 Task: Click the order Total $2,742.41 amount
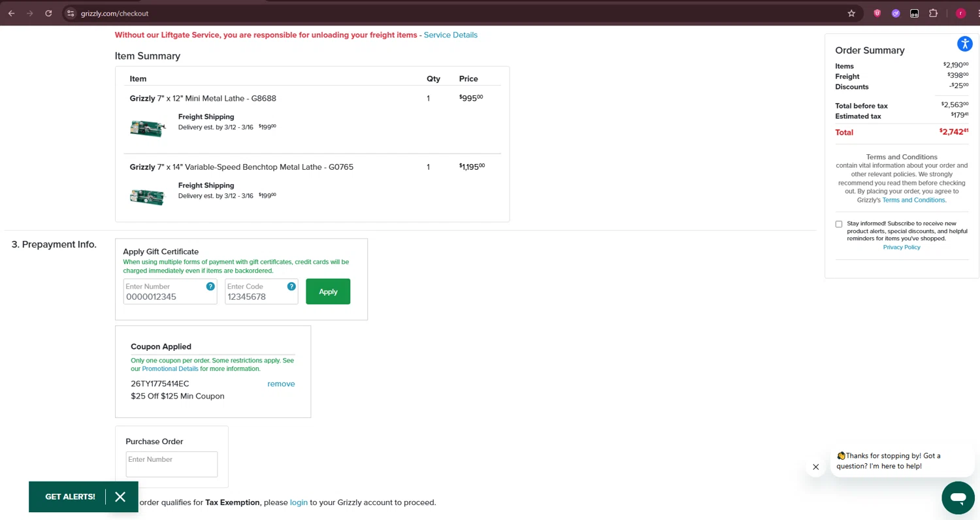click(954, 131)
